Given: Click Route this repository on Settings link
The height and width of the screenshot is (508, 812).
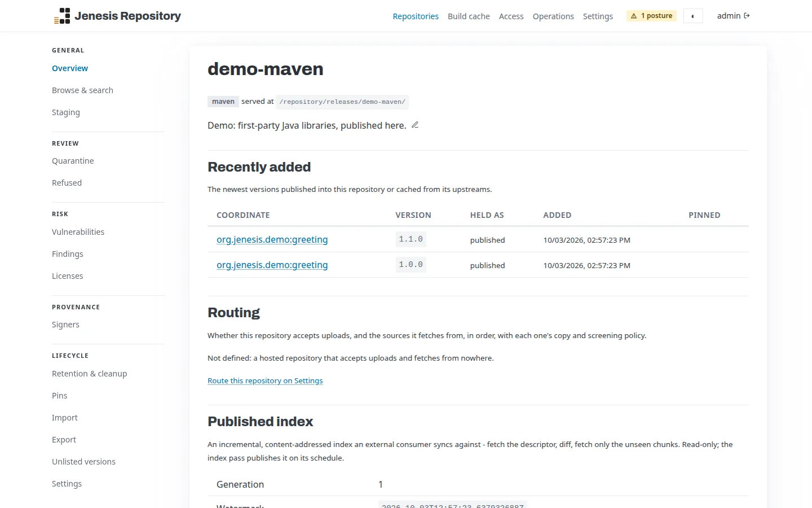Looking at the screenshot, I should (x=265, y=380).
